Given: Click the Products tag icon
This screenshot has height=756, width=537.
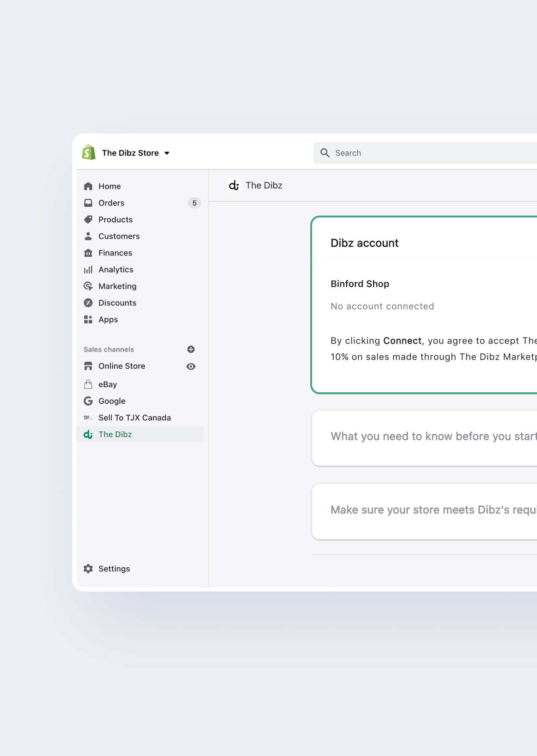Looking at the screenshot, I should point(88,219).
